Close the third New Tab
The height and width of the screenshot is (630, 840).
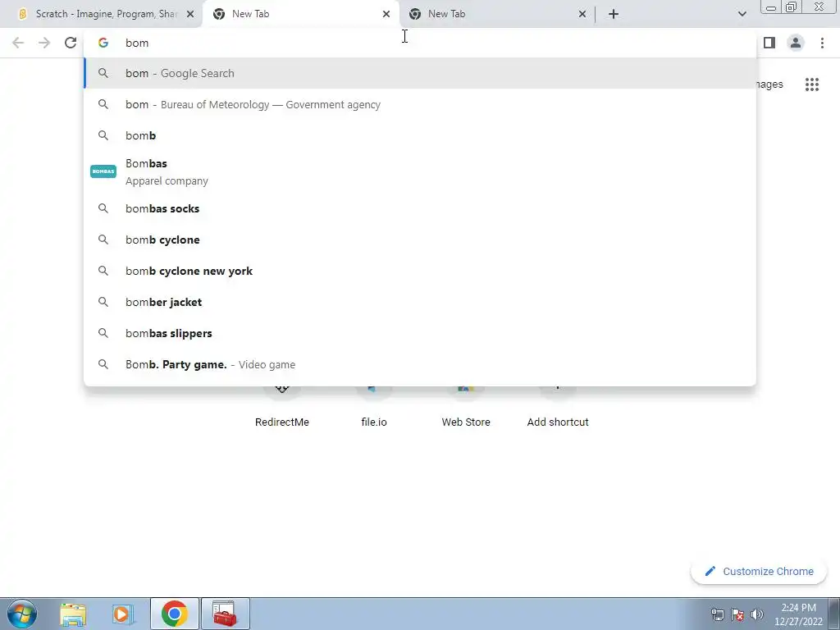[x=582, y=14]
